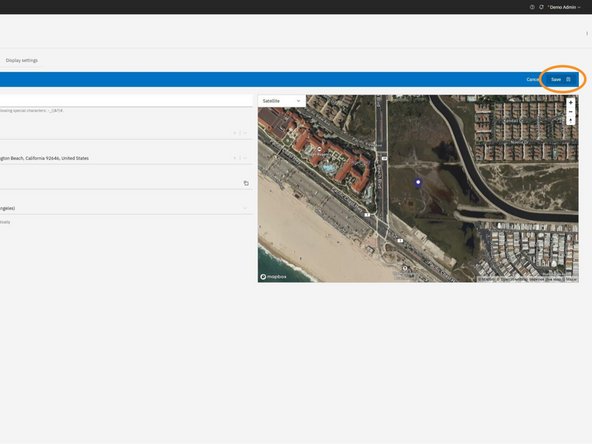Reset the map compass bearing

pyautogui.click(x=570, y=120)
